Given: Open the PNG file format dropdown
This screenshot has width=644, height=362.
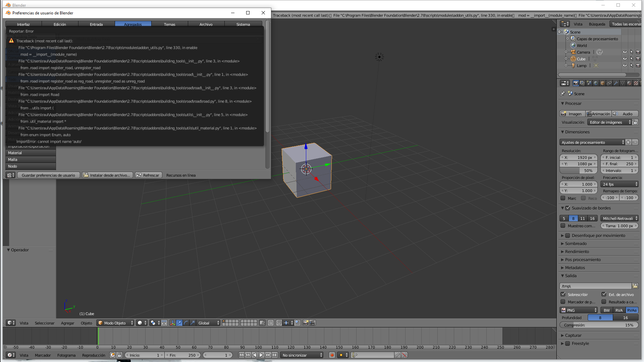Looking at the screenshot, I should coord(579,310).
